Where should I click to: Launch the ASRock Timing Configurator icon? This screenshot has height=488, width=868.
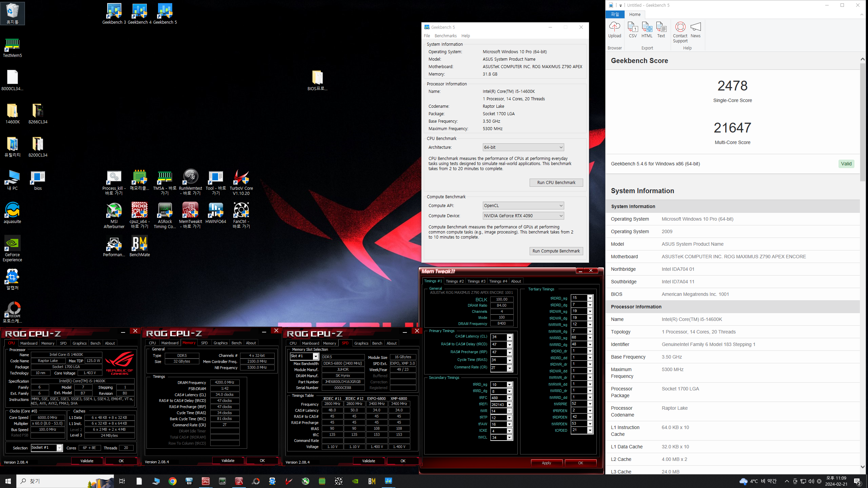(x=165, y=215)
